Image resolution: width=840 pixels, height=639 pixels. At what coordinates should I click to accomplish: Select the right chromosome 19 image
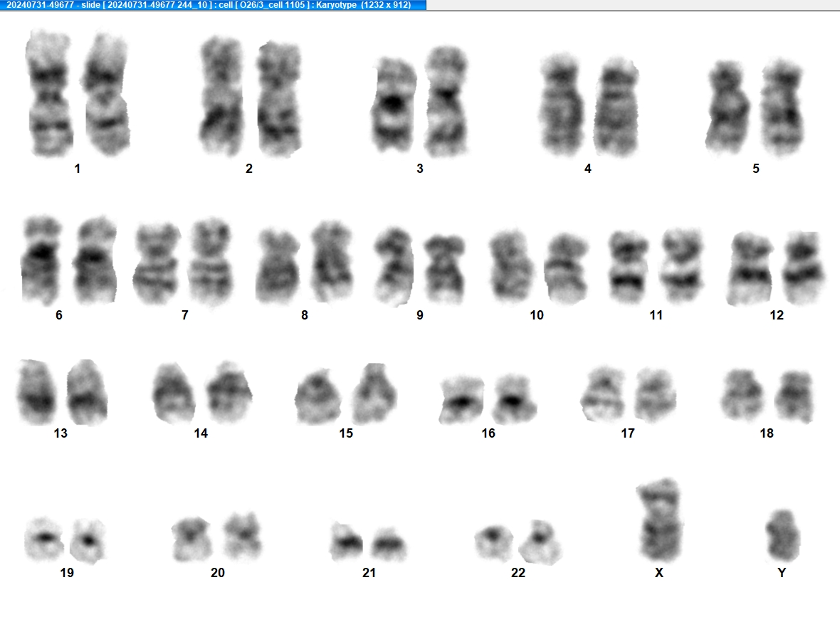coord(88,541)
